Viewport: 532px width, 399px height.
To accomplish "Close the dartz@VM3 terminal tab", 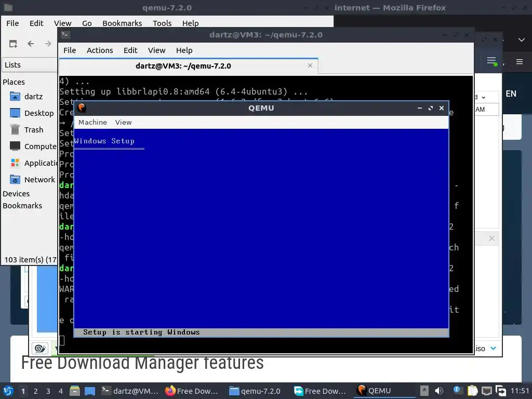I will [x=310, y=65].
